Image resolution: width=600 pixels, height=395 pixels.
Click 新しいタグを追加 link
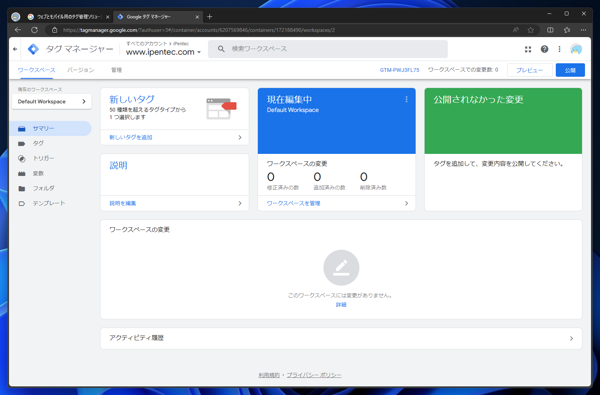coord(131,137)
